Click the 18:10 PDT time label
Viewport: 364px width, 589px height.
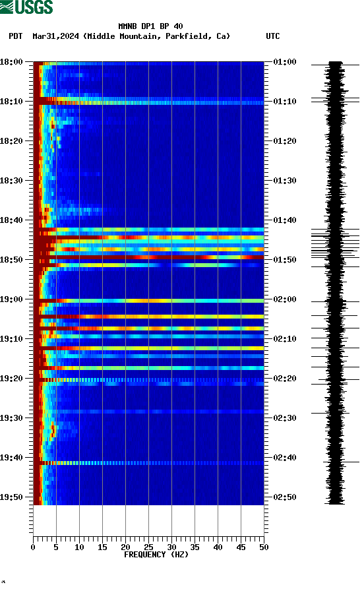(11, 102)
